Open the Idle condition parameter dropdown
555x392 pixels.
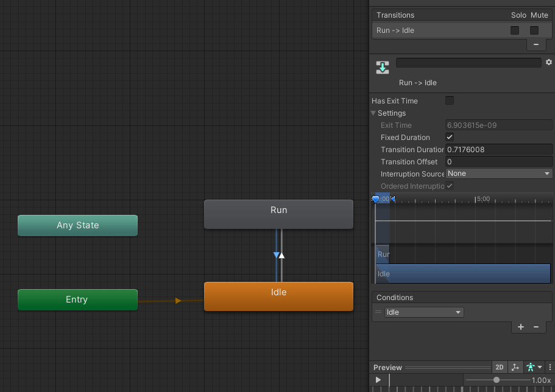click(x=424, y=312)
